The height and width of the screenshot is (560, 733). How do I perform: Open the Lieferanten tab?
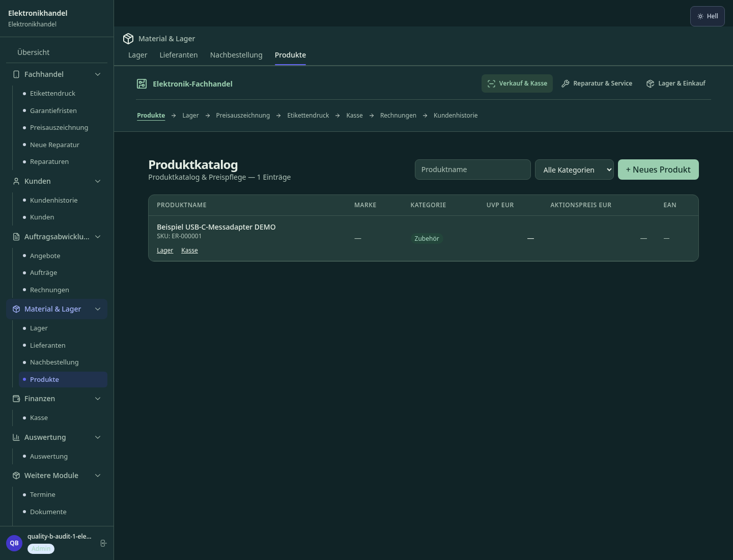point(179,55)
